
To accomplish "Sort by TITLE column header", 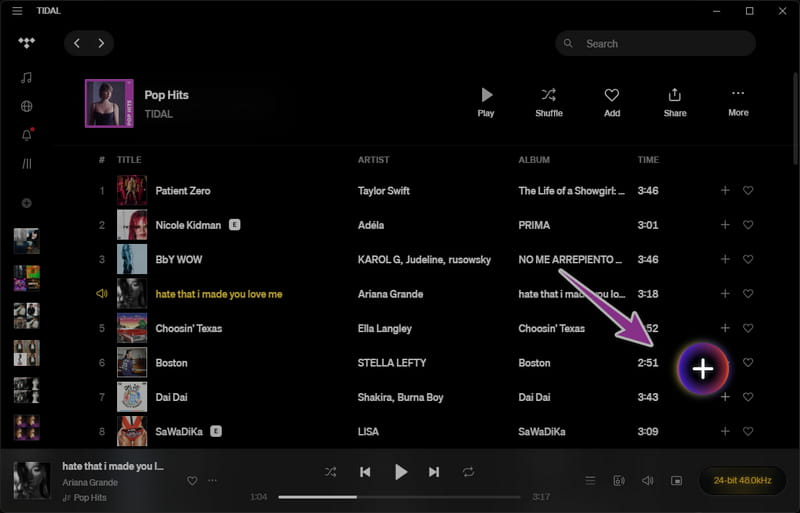I will coord(129,160).
